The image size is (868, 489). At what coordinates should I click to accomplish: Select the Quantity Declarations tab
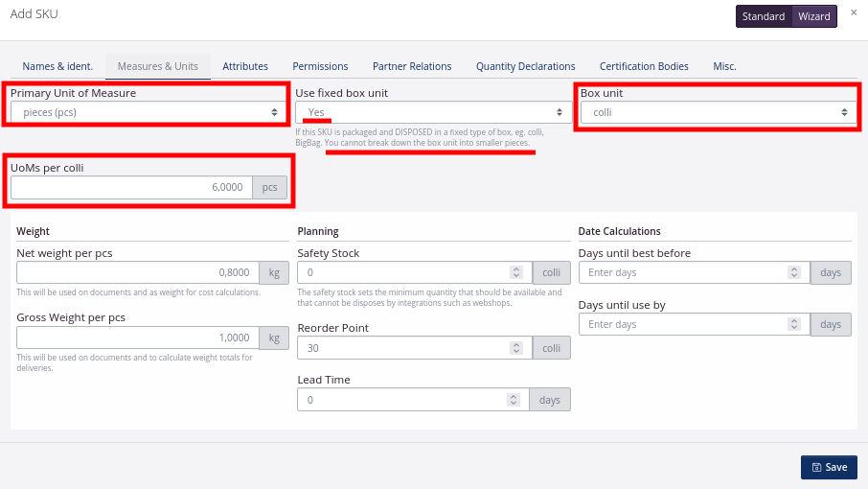tap(525, 66)
